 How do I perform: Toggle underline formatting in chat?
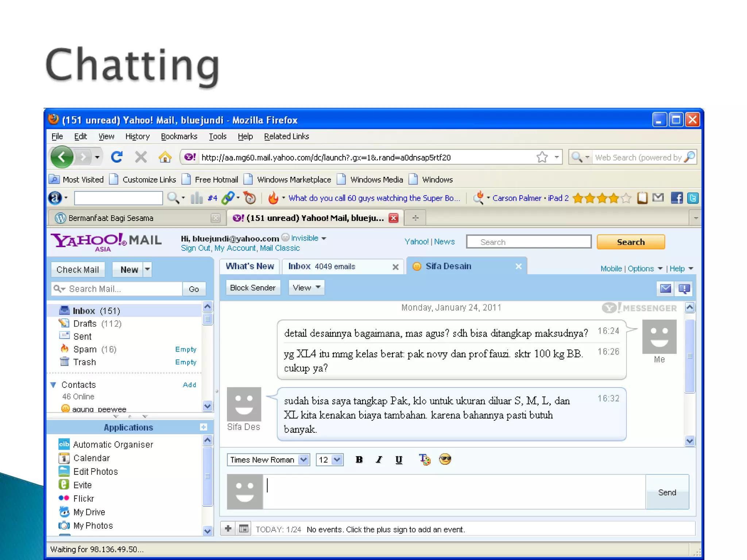pyautogui.click(x=399, y=459)
